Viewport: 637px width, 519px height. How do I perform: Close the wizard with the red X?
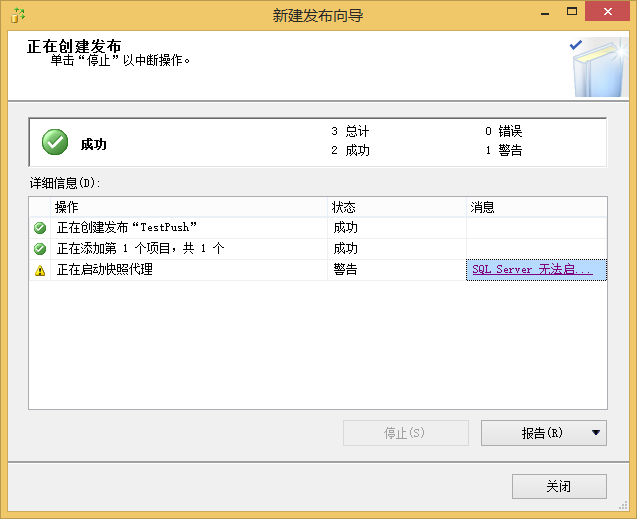click(607, 11)
